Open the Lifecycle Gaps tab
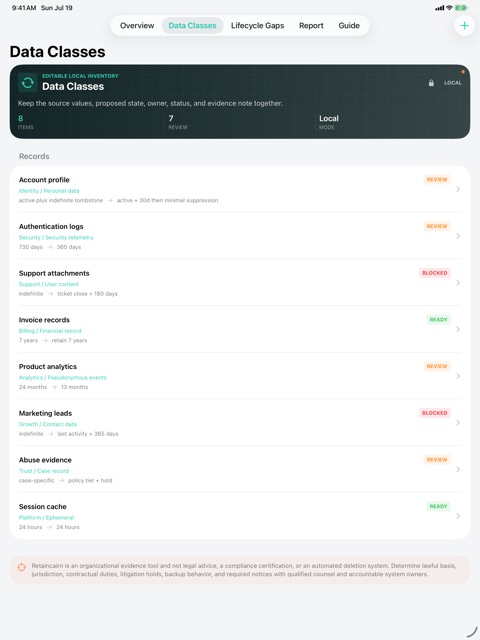This screenshot has width=480, height=640. pyautogui.click(x=258, y=26)
